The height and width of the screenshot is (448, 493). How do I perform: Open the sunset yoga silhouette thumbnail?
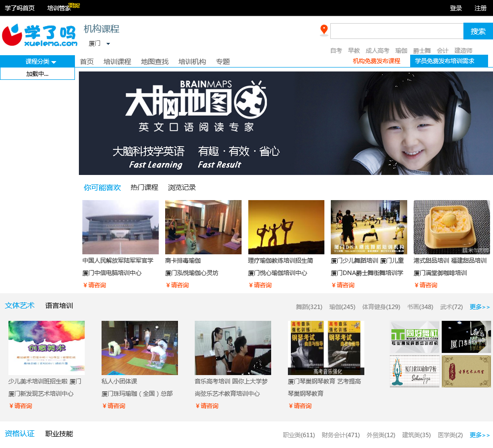[286, 227]
